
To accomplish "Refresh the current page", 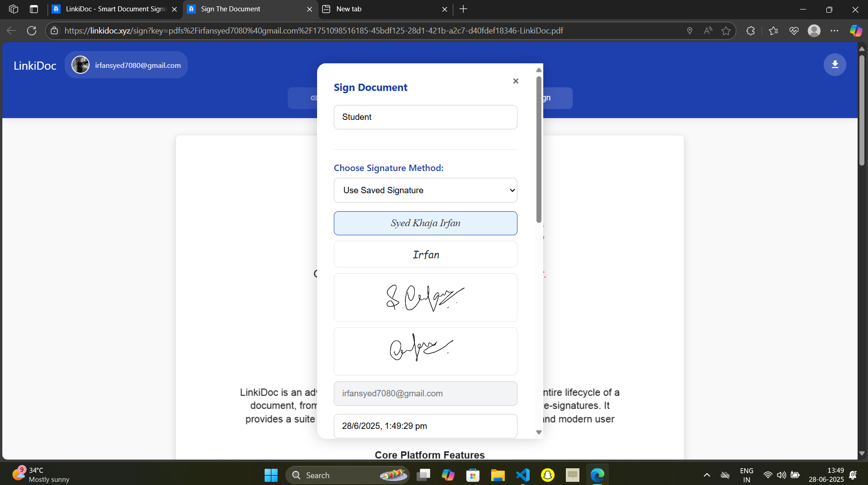I will 32,31.
